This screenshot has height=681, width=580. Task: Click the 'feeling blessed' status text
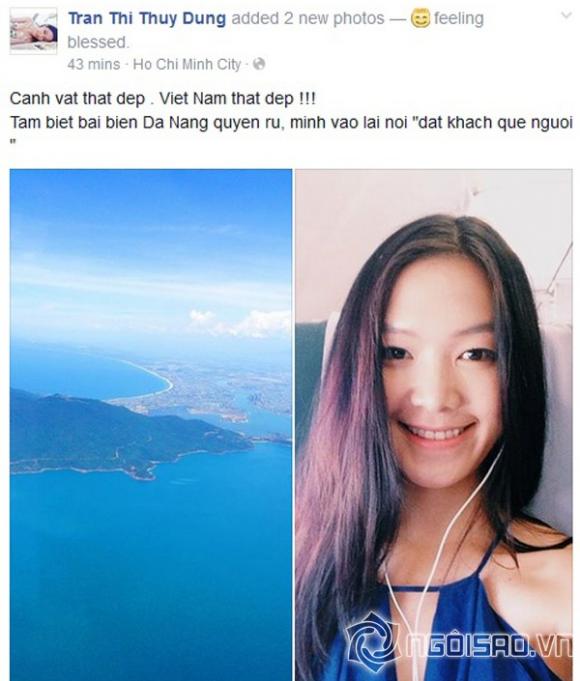[275, 30]
